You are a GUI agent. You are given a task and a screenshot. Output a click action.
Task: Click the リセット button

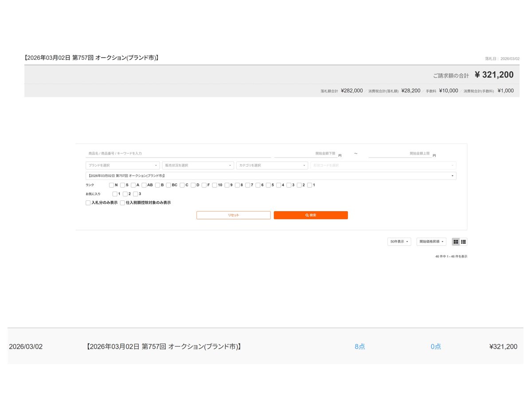[x=234, y=215]
